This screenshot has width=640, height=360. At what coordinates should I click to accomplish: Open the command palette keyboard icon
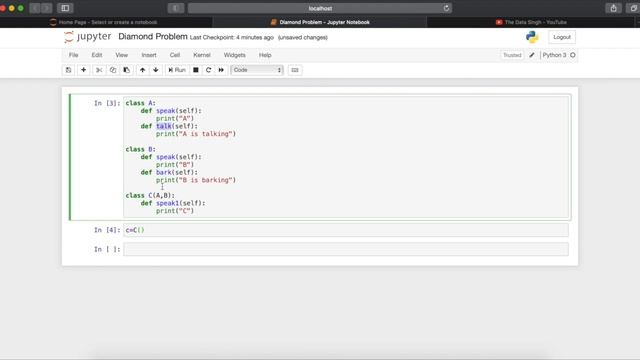[x=295, y=70]
